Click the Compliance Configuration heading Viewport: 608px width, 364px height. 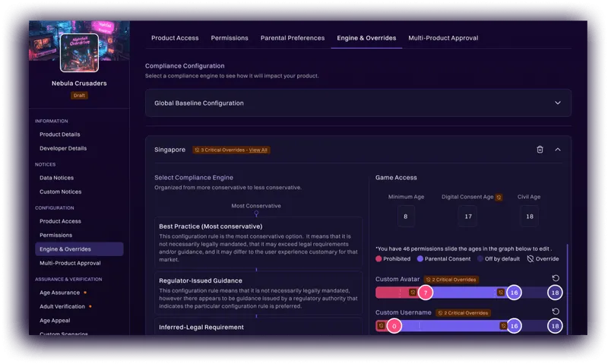[x=185, y=66]
